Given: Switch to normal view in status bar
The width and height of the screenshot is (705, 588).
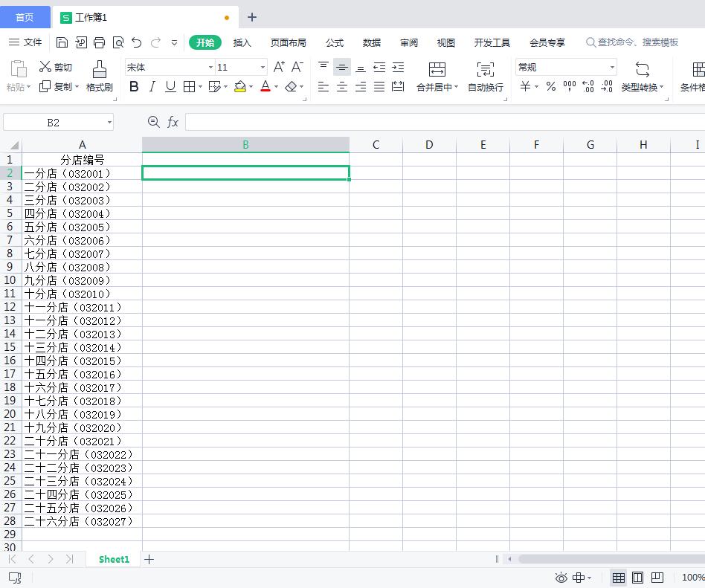Looking at the screenshot, I should pyautogui.click(x=619, y=578).
